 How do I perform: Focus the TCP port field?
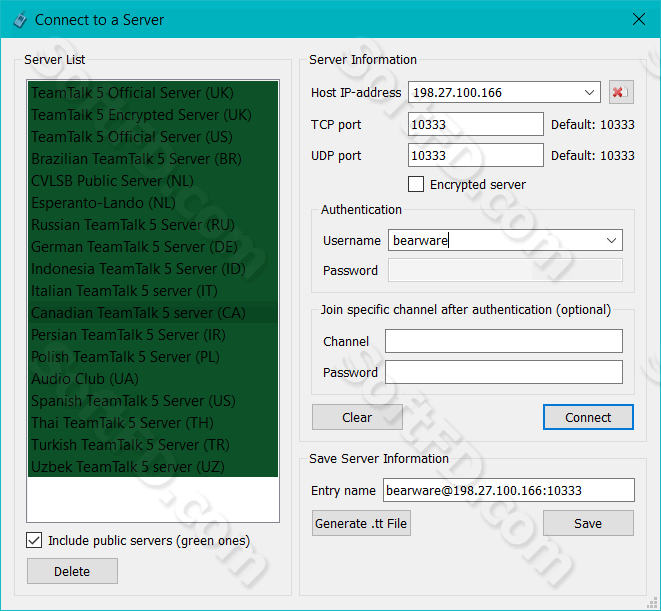476,124
